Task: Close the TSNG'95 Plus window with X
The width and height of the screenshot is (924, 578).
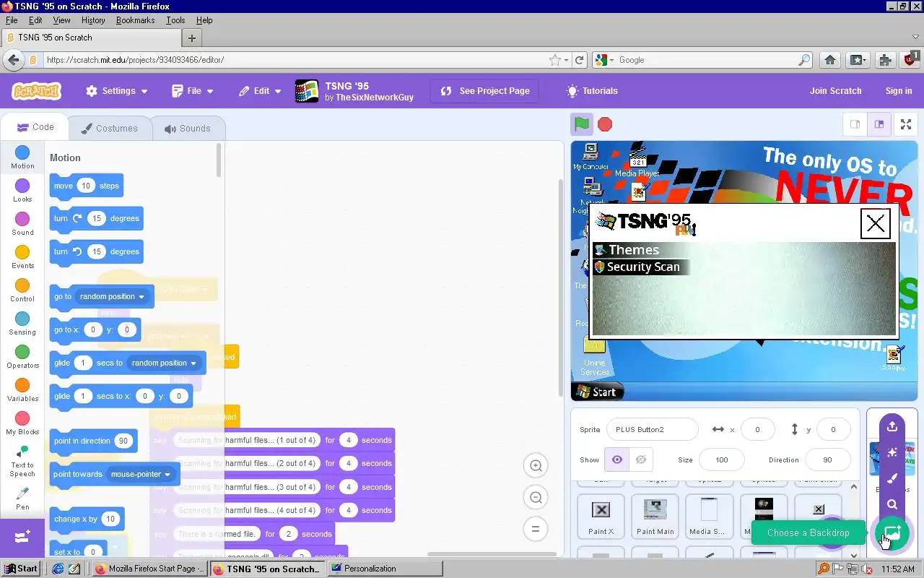Action: [876, 223]
